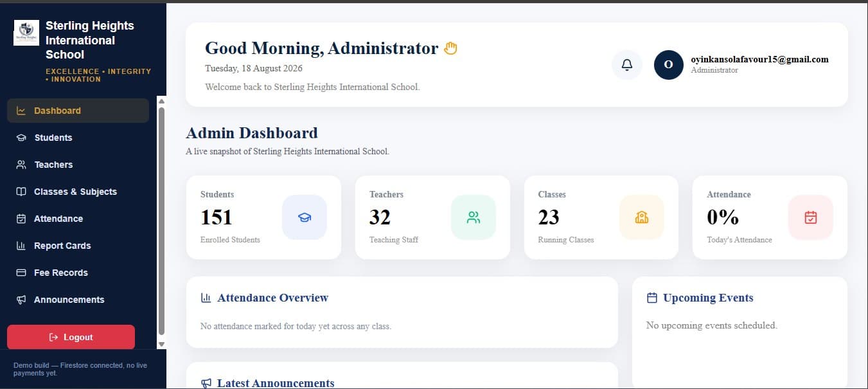Screen dimensions: 868x389
Task: Click the 'Good Morning, Administrator' heading
Action: (x=321, y=48)
